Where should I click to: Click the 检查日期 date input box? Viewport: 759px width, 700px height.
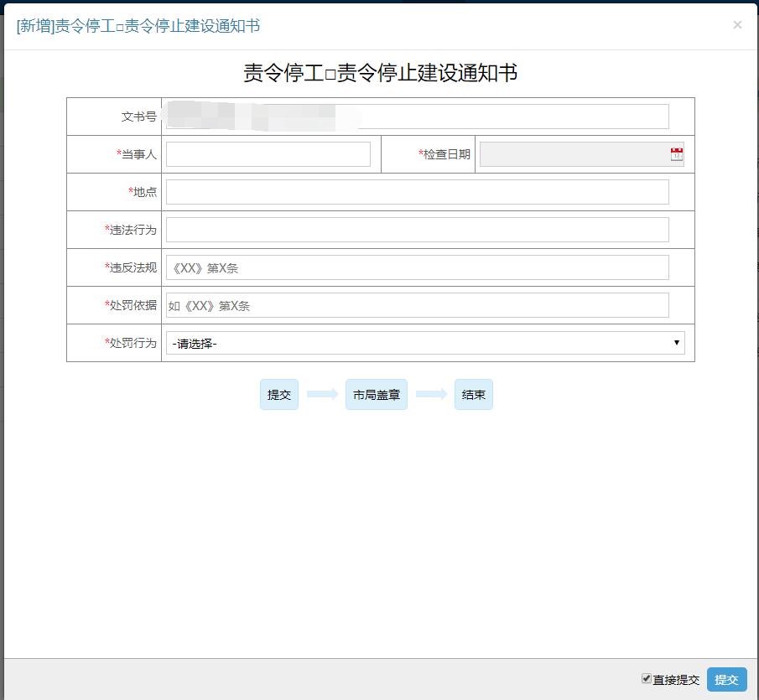coord(574,154)
